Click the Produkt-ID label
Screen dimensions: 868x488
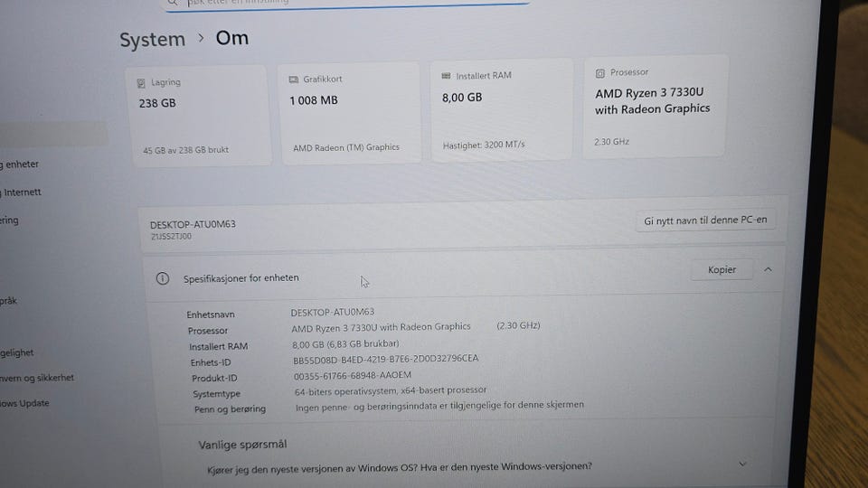(214, 379)
